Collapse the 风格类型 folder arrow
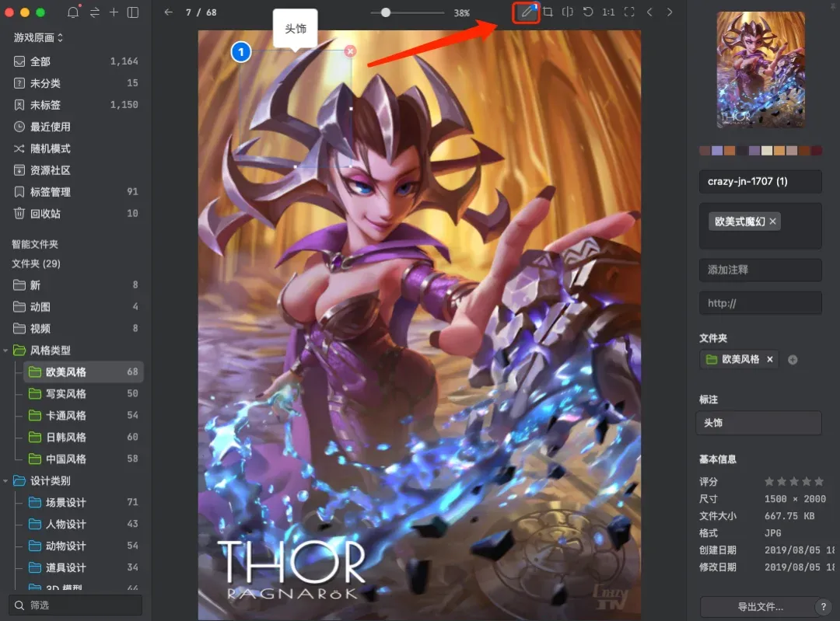The width and height of the screenshot is (840, 621). pos(5,351)
